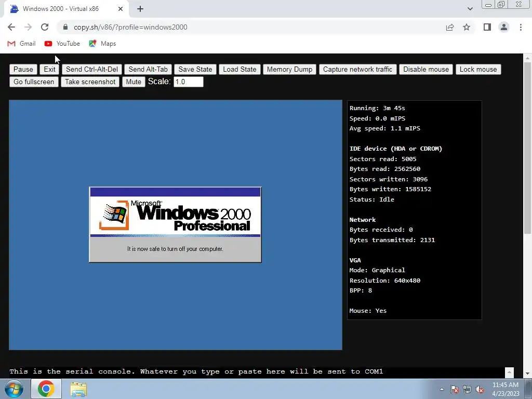Click the 'Status: Idle' line
This screenshot has height=399, width=532.
click(x=372, y=199)
